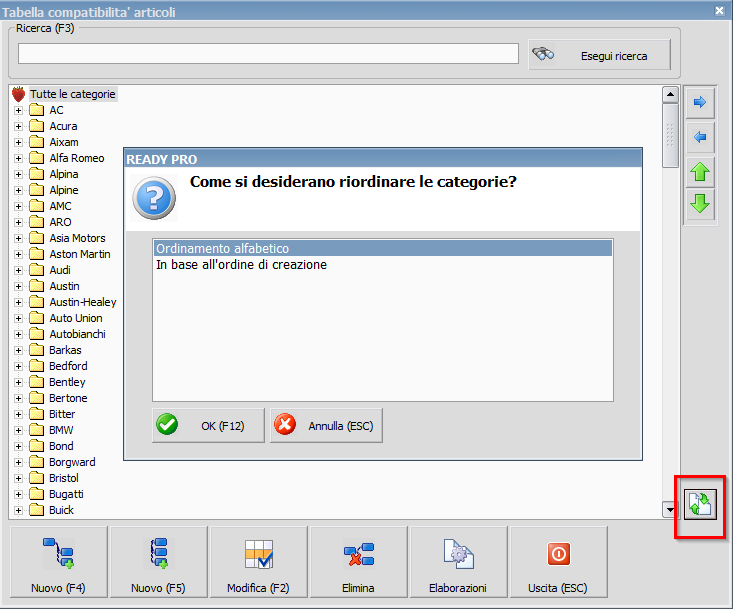Expand the Aixam category node
Viewport: 733px width, 609px height.
click(x=18, y=143)
